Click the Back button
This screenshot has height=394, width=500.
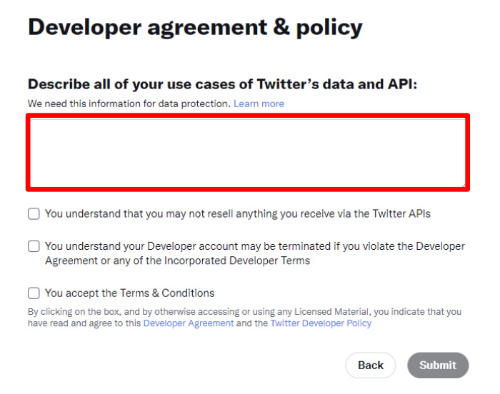[x=370, y=365]
